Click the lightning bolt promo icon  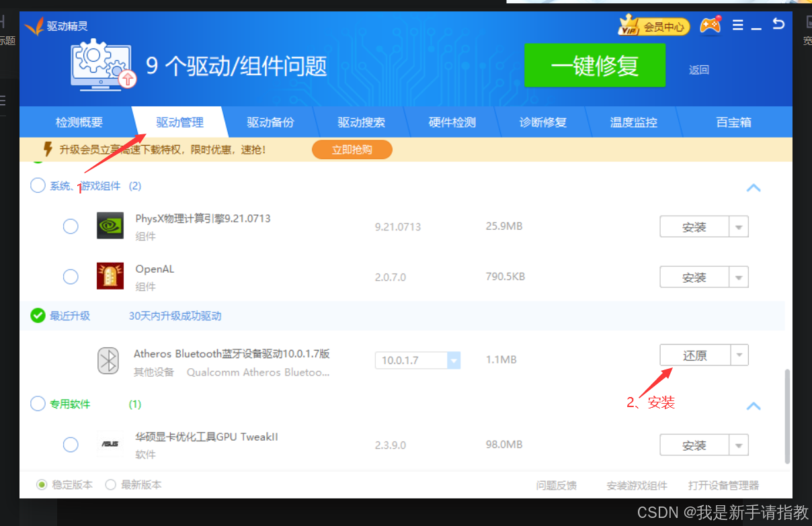pyautogui.click(x=48, y=148)
